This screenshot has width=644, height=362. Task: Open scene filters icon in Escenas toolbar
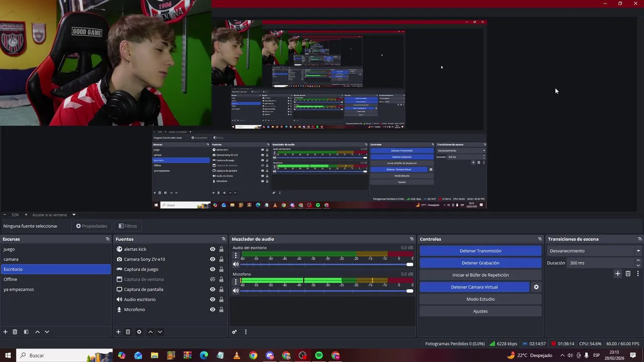[26, 332]
